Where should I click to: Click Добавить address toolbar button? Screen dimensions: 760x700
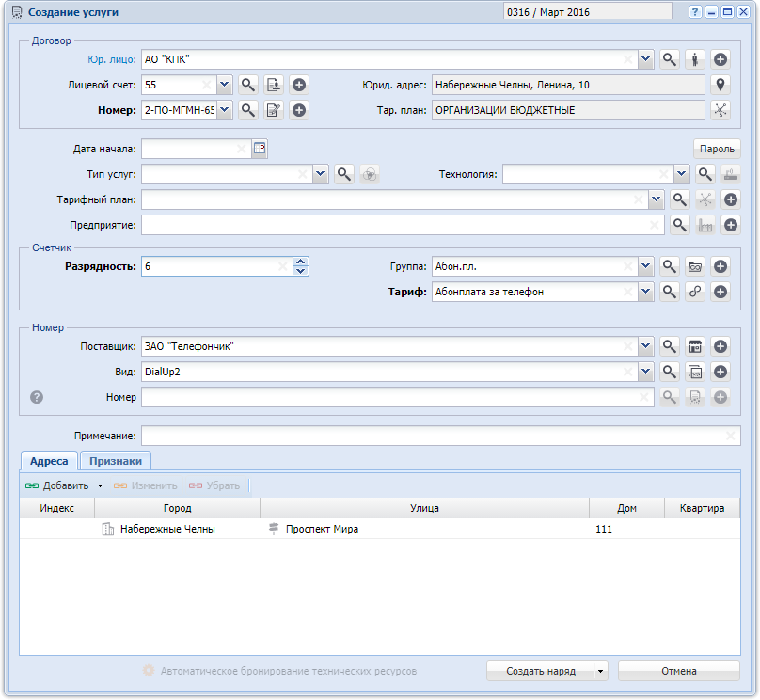[x=58, y=485]
